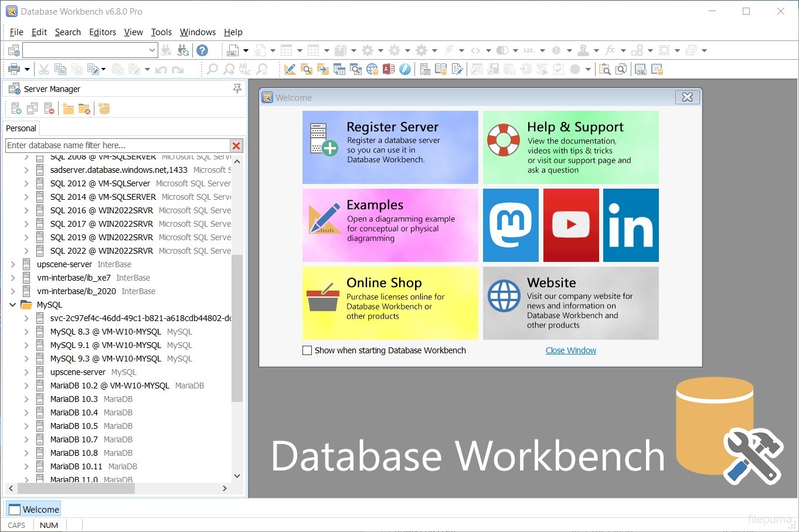Switch to the Personal tab
Screen dimensions: 799x532
pyautogui.click(x=21, y=128)
